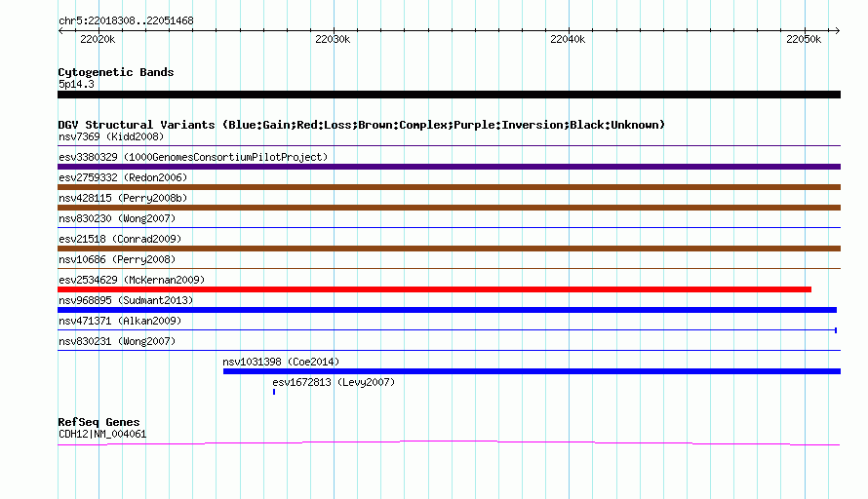This screenshot has height=499, width=868.
Task: Select the magenta CDH12 gene line
Action: point(449,442)
